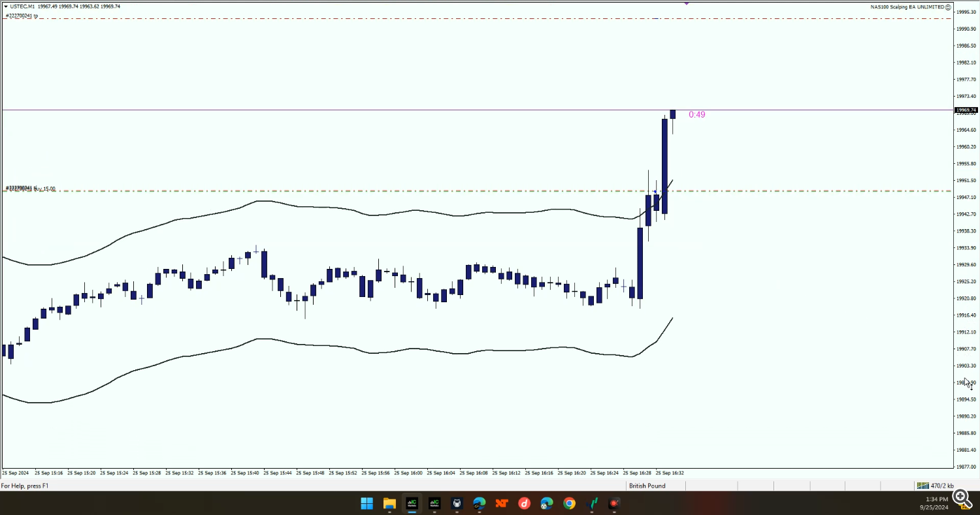The width and height of the screenshot is (980, 515).
Task: Open the red circular 'd' app in the taskbar
Action: coord(524,503)
